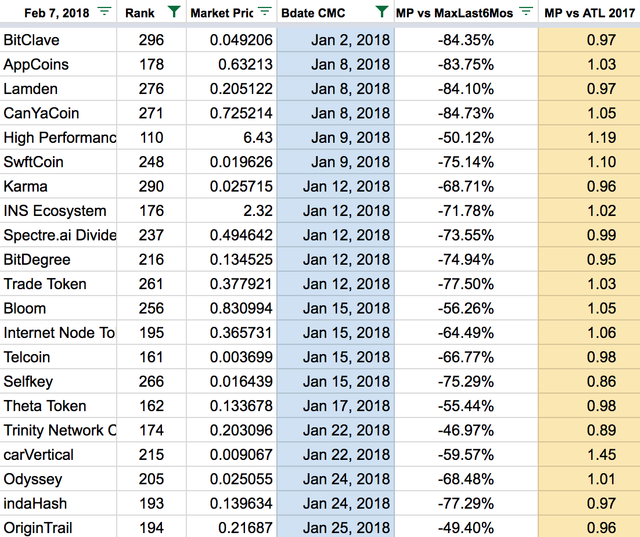Select the High Performance name cell

[x=58, y=138]
